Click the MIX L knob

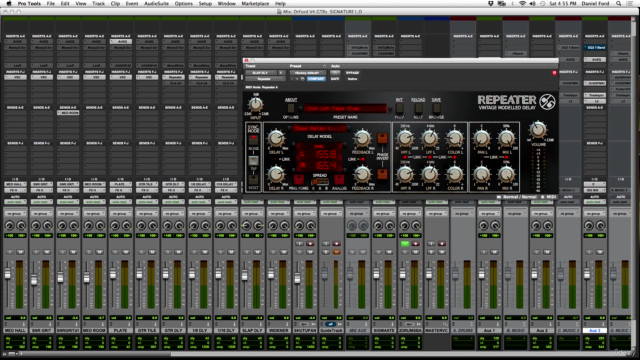click(x=506, y=139)
